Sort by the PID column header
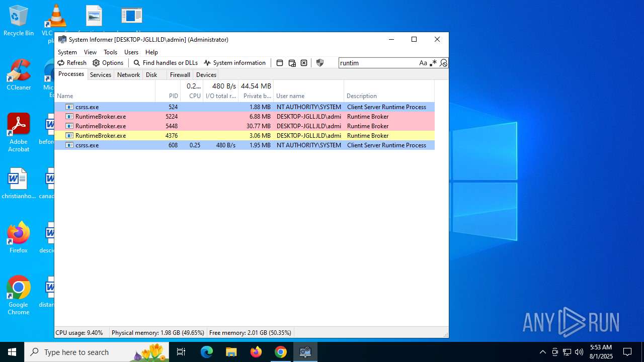Screen dimensions: 644x362 pos(168,91)
